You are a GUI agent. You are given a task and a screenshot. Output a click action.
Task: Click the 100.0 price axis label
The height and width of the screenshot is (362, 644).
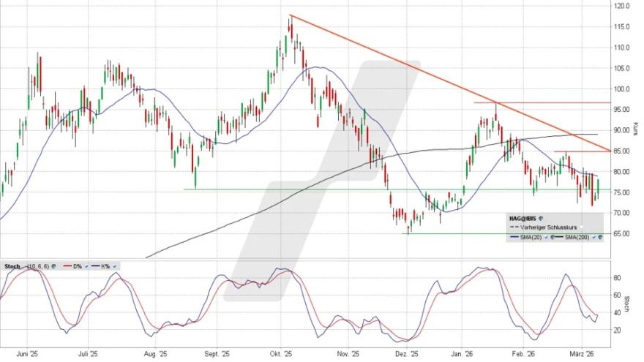tap(621, 89)
